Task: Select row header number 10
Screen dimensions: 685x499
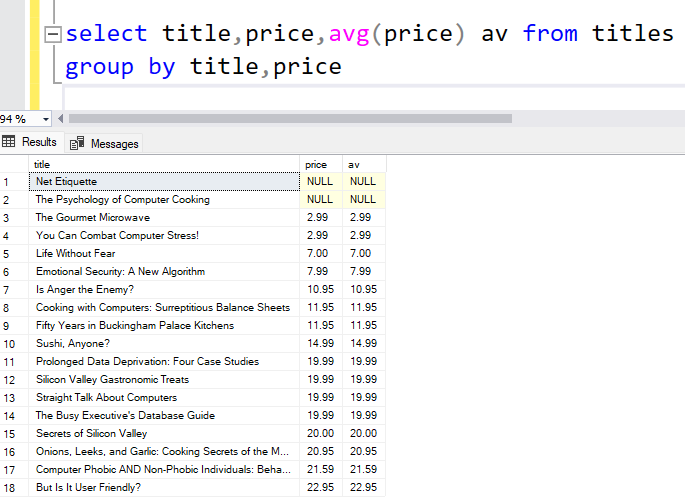Action: coord(14,344)
